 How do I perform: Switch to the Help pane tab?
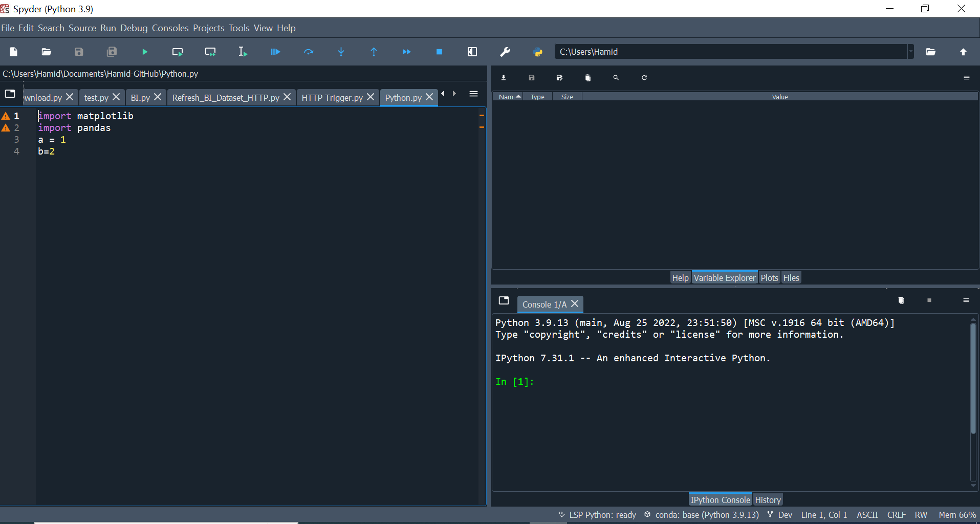681,278
